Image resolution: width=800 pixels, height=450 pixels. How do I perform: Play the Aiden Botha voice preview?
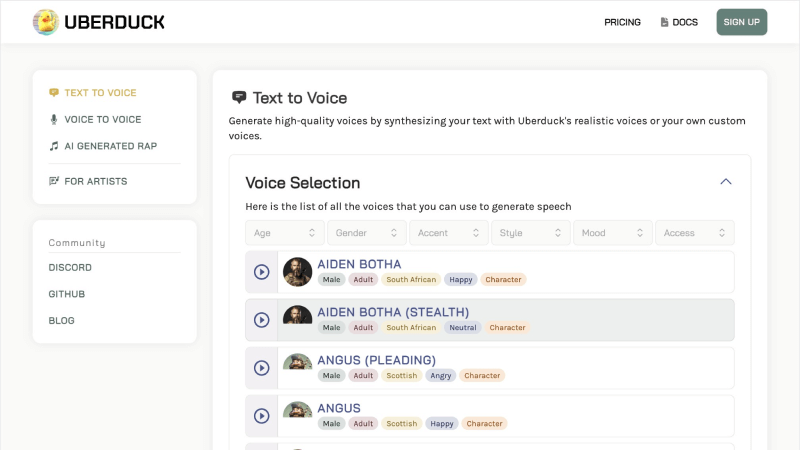pyautogui.click(x=262, y=272)
